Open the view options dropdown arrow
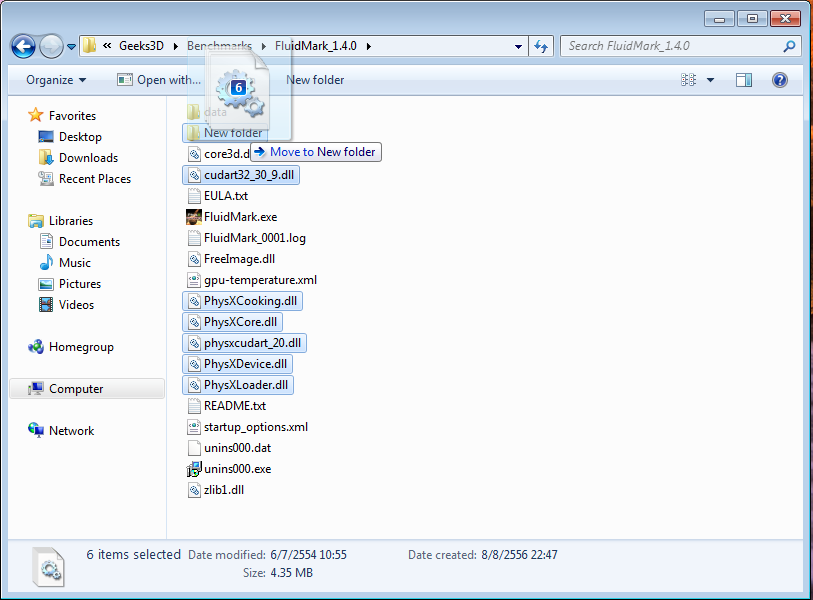Screen dimensions: 813x600 710,80
